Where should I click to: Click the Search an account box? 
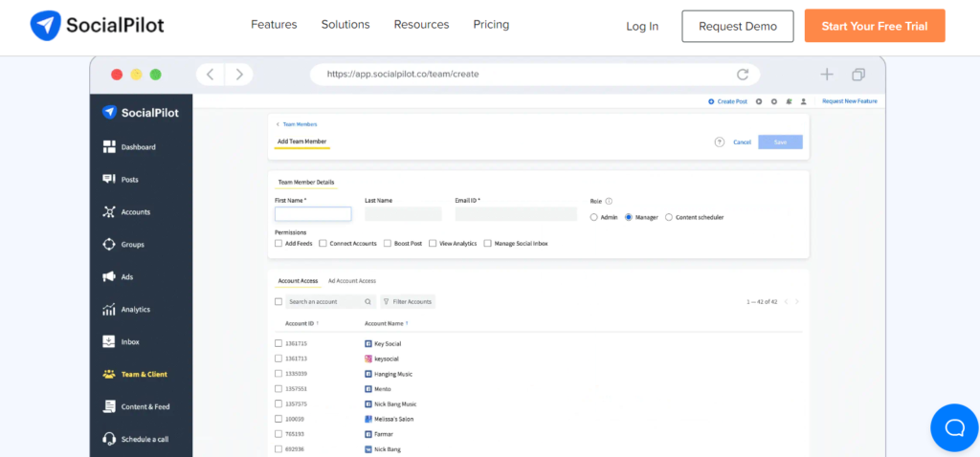[x=330, y=301]
